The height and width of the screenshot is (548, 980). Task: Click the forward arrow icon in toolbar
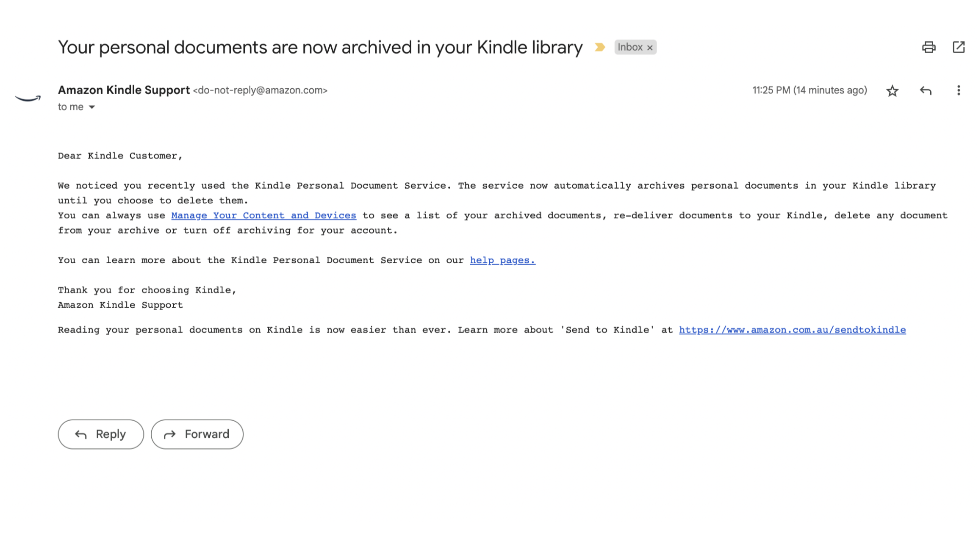[x=170, y=434]
